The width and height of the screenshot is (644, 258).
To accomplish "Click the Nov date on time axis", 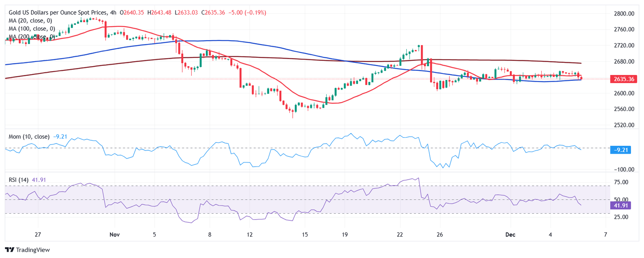I will pos(114,235).
